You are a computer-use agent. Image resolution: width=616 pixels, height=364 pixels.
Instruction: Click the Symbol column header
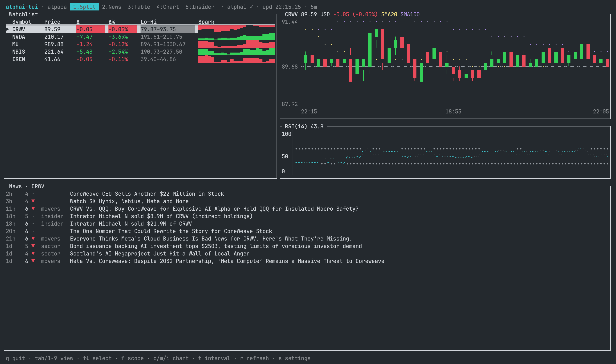coord(22,22)
